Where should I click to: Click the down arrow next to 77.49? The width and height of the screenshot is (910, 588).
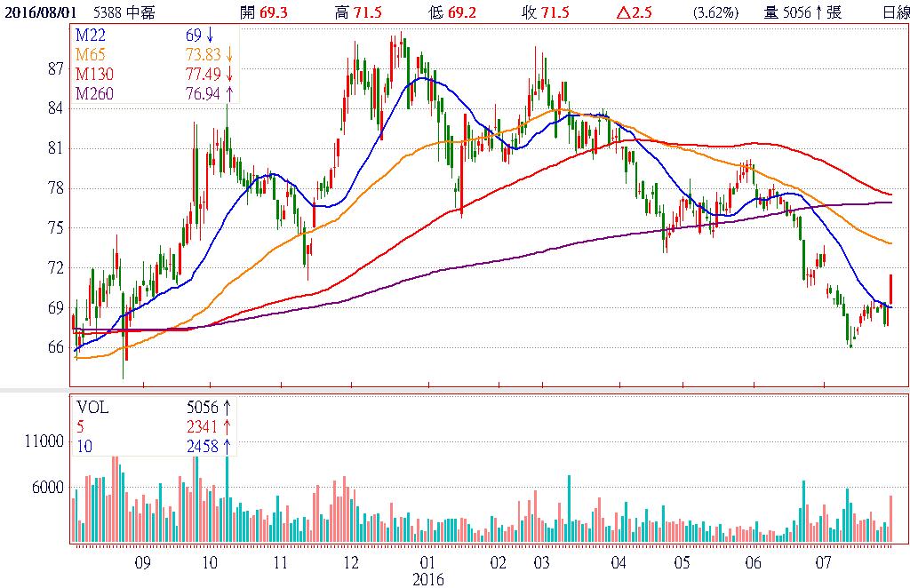227,73
